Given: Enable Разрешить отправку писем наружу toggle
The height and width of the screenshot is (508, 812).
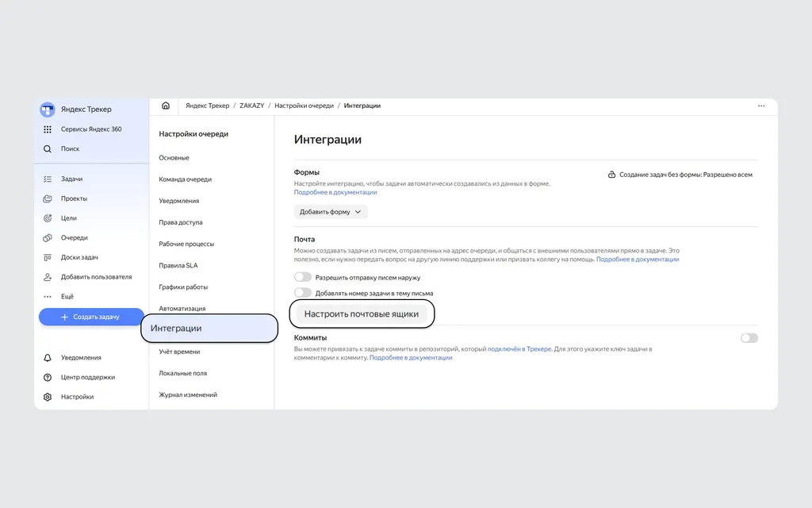Looking at the screenshot, I should [303, 277].
